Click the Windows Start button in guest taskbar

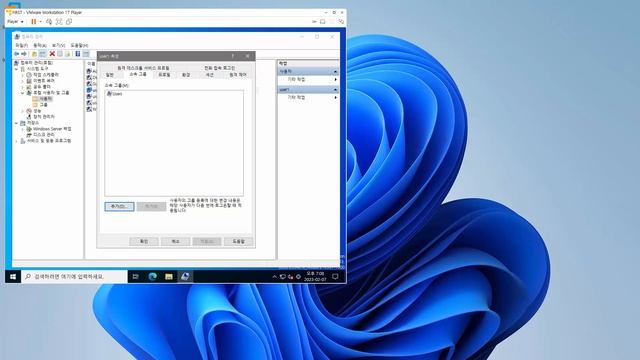tap(13, 277)
